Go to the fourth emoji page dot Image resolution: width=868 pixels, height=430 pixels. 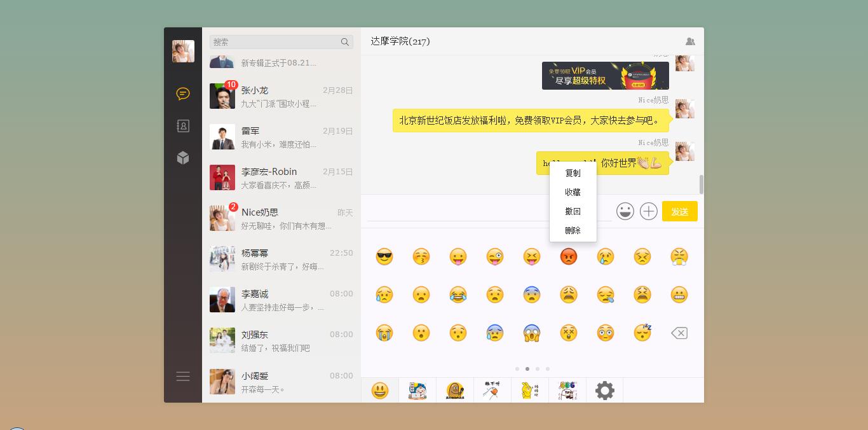(x=548, y=369)
